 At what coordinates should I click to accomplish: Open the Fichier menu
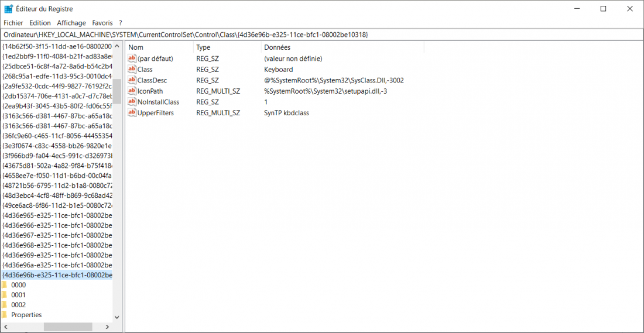click(13, 23)
